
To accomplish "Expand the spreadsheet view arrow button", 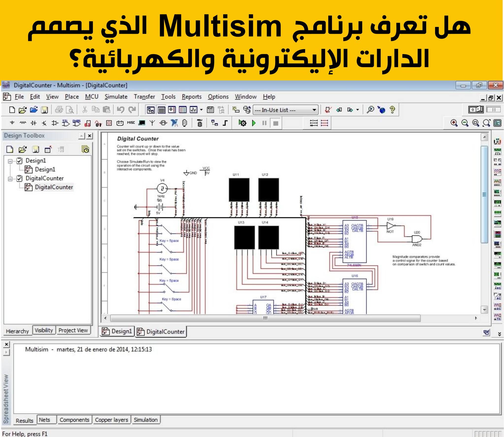I will [6, 352].
